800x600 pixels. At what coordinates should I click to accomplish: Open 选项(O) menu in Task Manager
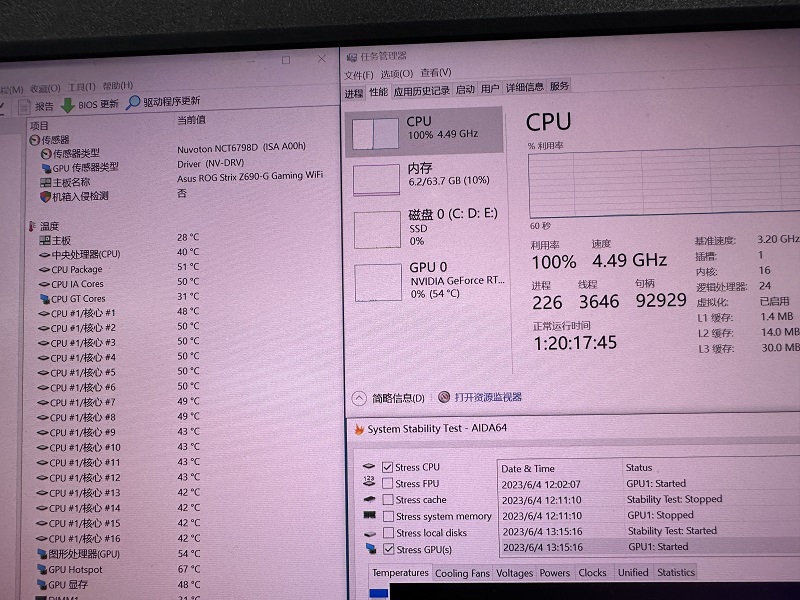[x=396, y=74]
